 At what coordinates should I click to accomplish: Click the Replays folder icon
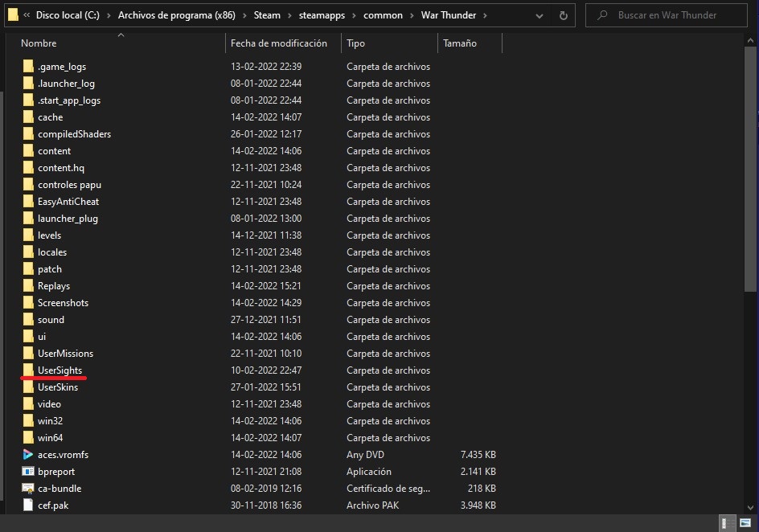click(28, 286)
